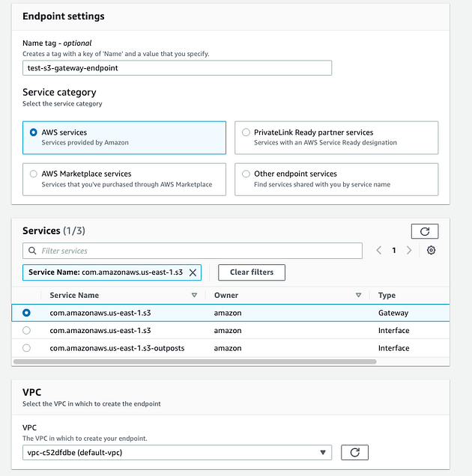Sort services by Owner column
This screenshot has height=476, width=472.
(x=358, y=296)
